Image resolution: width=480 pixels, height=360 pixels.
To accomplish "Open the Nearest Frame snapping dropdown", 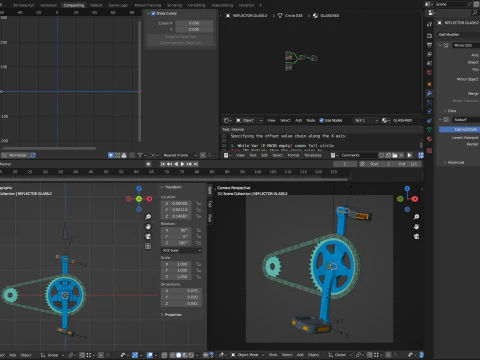I will click(180, 155).
